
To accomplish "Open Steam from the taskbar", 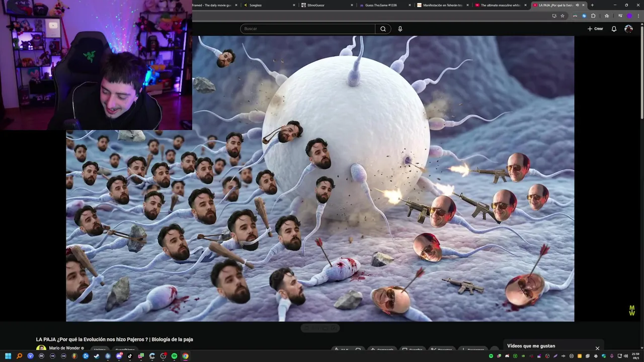I will (x=97, y=356).
